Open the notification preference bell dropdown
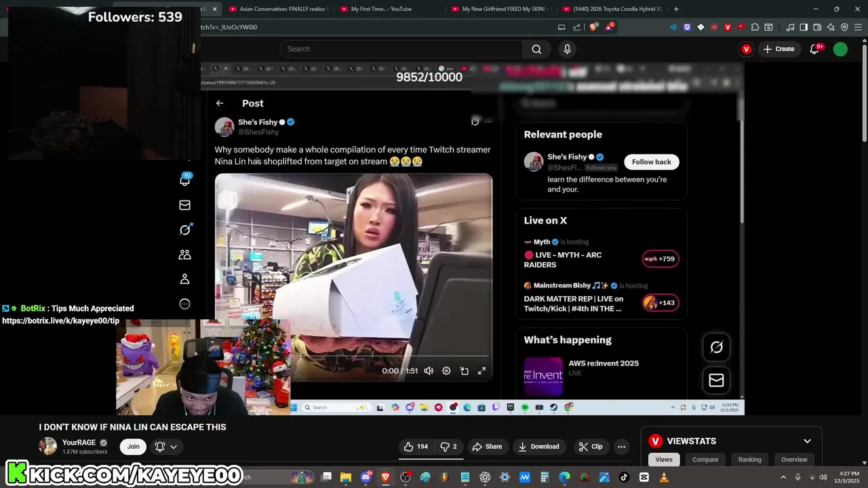 (x=166, y=447)
